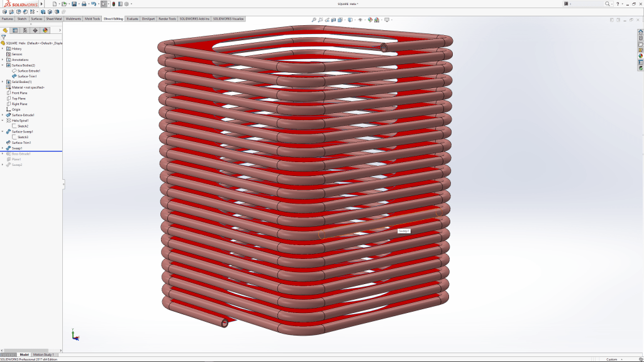Click the Help question mark button
Viewport: 644px width, 362px height.
tap(618, 4)
